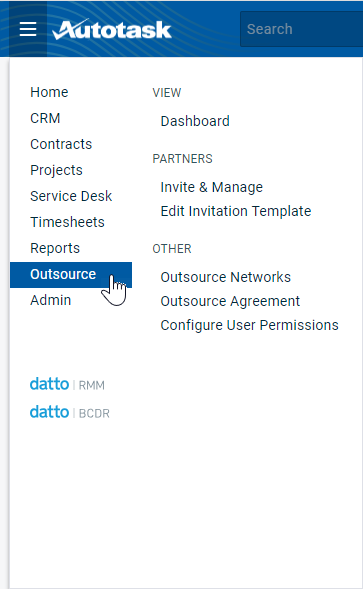Select Projects in the navigation menu
363x589 pixels.
(x=56, y=170)
